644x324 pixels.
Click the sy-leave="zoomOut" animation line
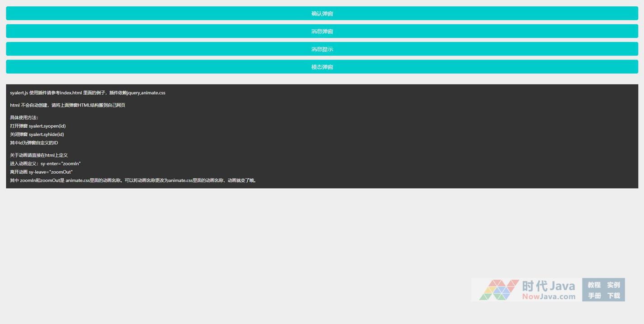click(41, 172)
